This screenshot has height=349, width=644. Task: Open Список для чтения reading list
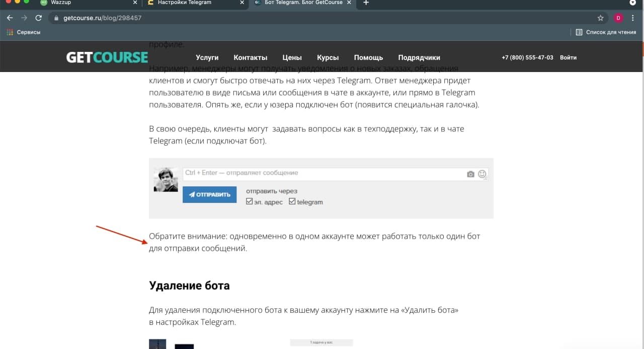point(606,32)
